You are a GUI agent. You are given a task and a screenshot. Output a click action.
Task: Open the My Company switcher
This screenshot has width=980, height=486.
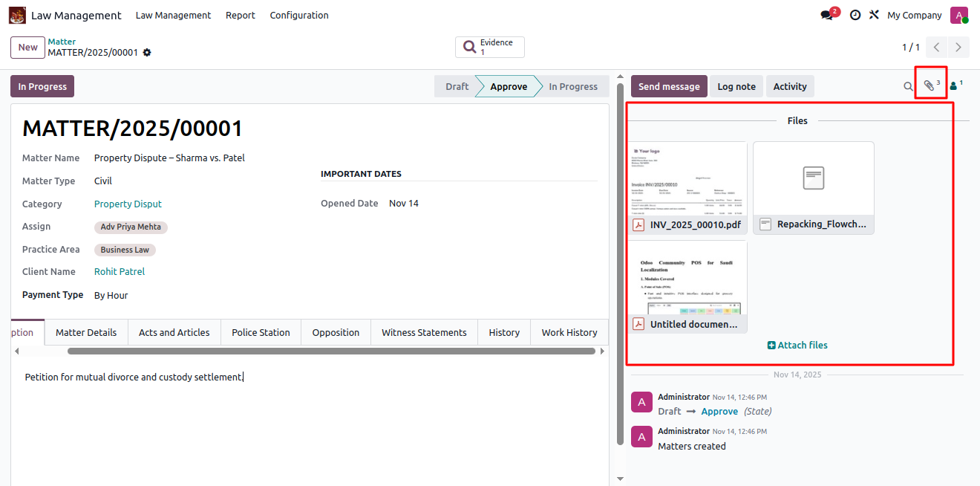click(914, 16)
